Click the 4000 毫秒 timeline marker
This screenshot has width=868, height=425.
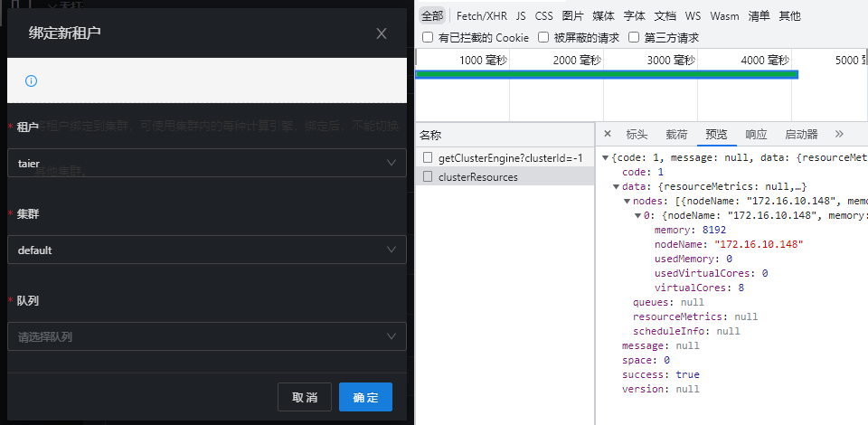pyautogui.click(x=765, y=61)
